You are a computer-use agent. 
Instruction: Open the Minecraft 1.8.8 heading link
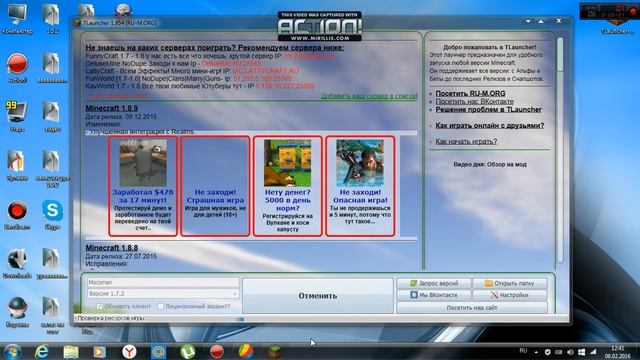click(x=111, y=248)
